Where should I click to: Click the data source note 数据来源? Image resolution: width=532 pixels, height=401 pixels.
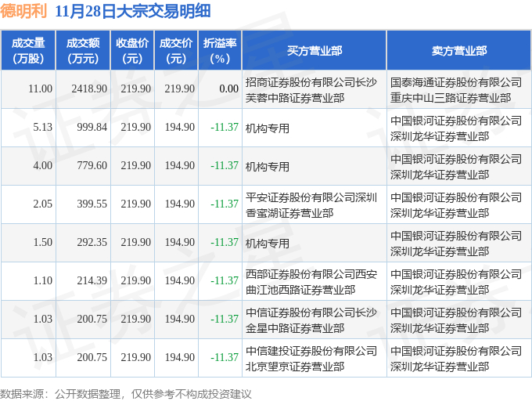click(125, 394)
